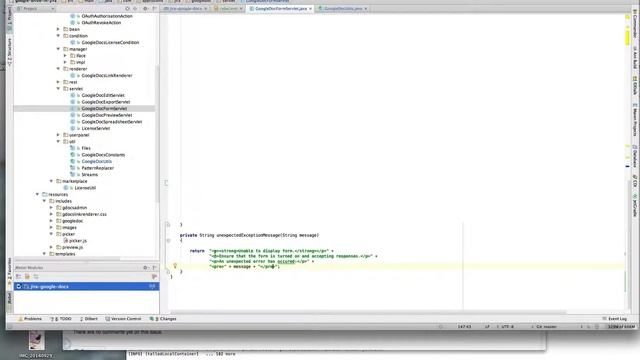
Task: Collapse the condition package folder
Action: [58, 36]
